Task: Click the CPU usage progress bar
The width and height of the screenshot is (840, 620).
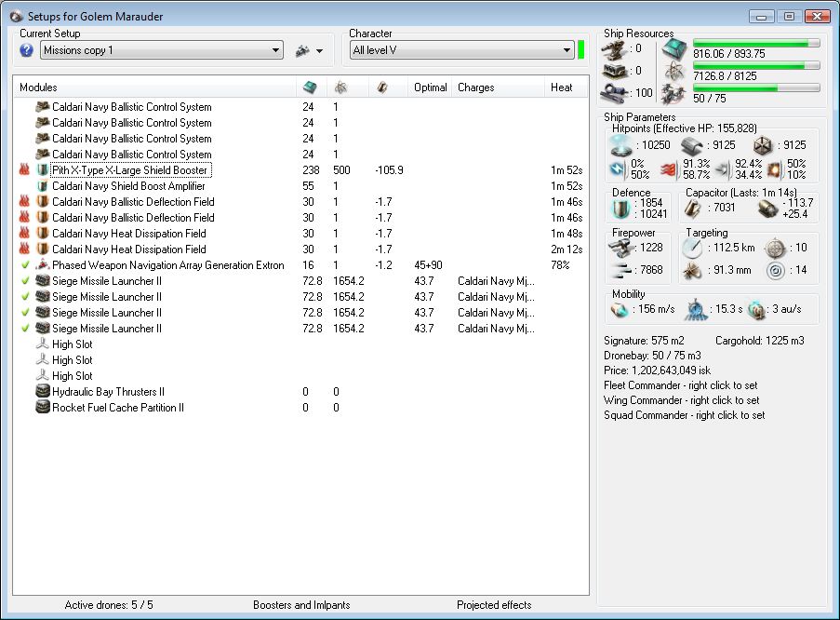Action: pos(756,43)
